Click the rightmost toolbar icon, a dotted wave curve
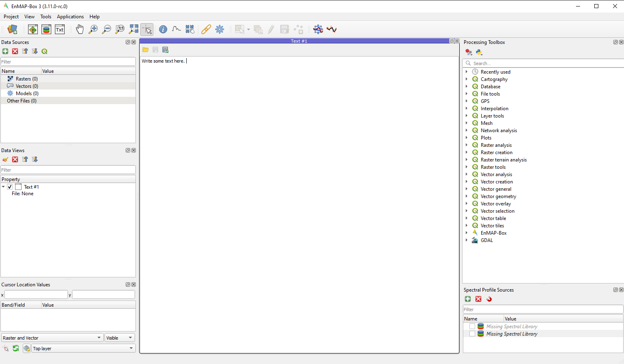Screen dimensions: 624x364 [x=332, y=29]
